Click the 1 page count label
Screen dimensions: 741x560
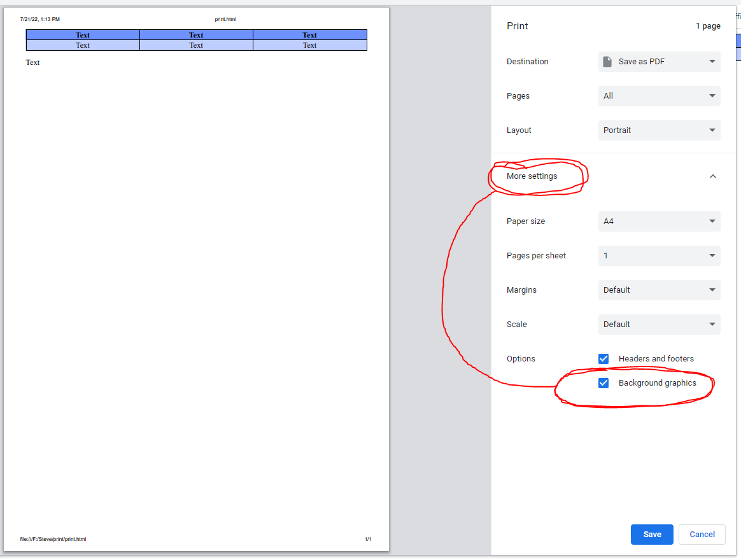coord(708,26)
